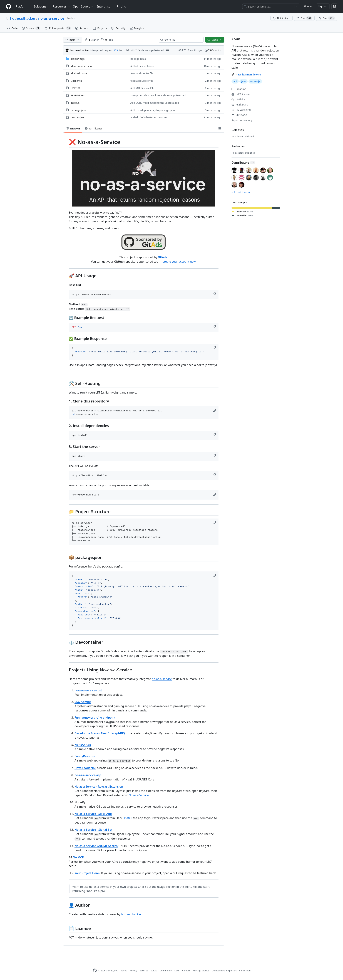Open the naas.isalman.dev/no link
The image size is (343, 980).
click(x=248, y=75)
